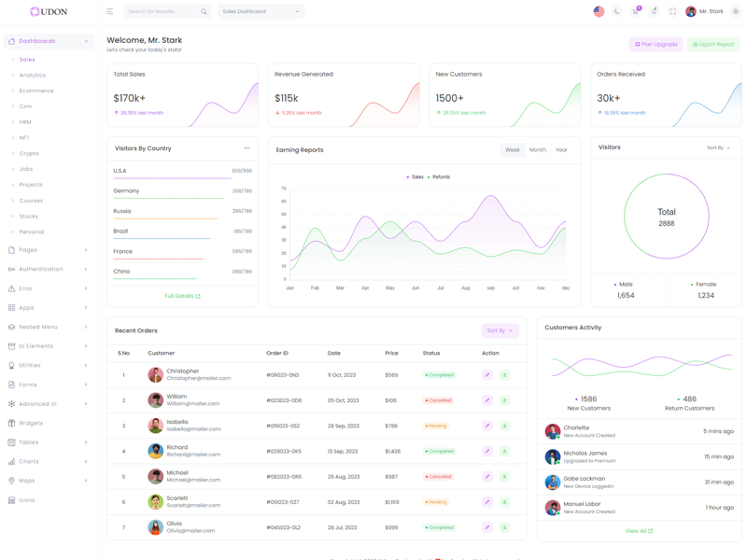The width and height of the screenshot is (747, 560).
Task: Select Ecommerce in the Dashboards submenu
Action: point(36,91)
